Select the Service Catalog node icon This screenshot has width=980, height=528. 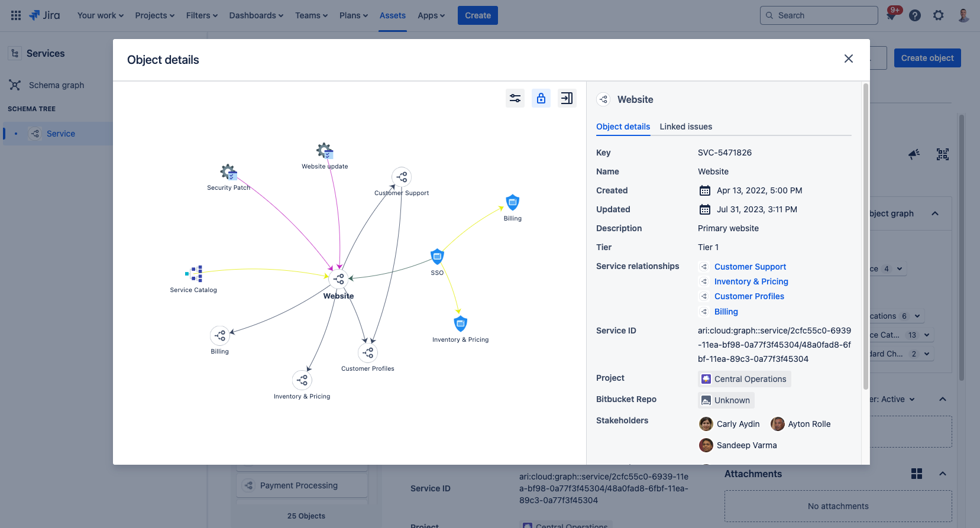[194, 274]
